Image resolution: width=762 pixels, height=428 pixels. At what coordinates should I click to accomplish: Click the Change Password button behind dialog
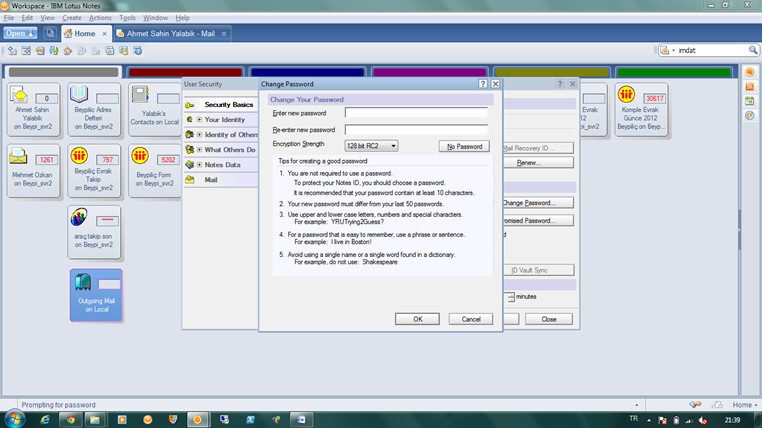click(x=538, y=203)
